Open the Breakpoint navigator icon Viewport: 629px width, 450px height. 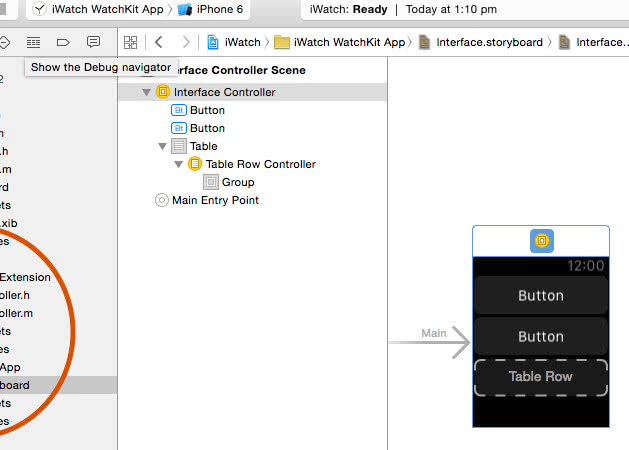click(63, 42)
